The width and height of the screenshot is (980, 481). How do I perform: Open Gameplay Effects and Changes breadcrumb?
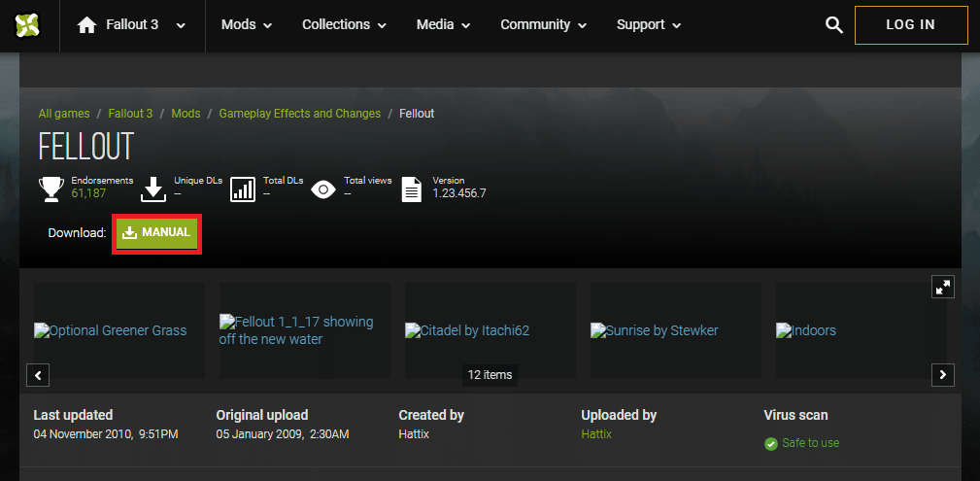(x=299, y=114)
